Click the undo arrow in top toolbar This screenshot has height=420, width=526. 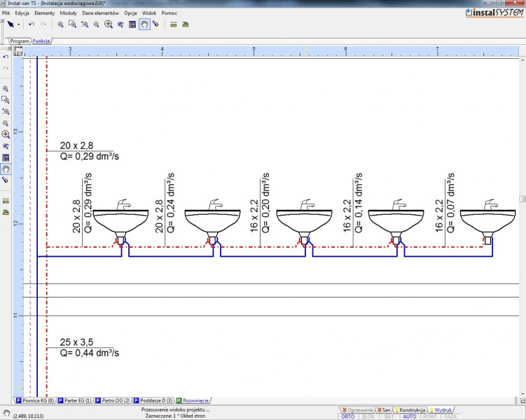pos(32,24)
